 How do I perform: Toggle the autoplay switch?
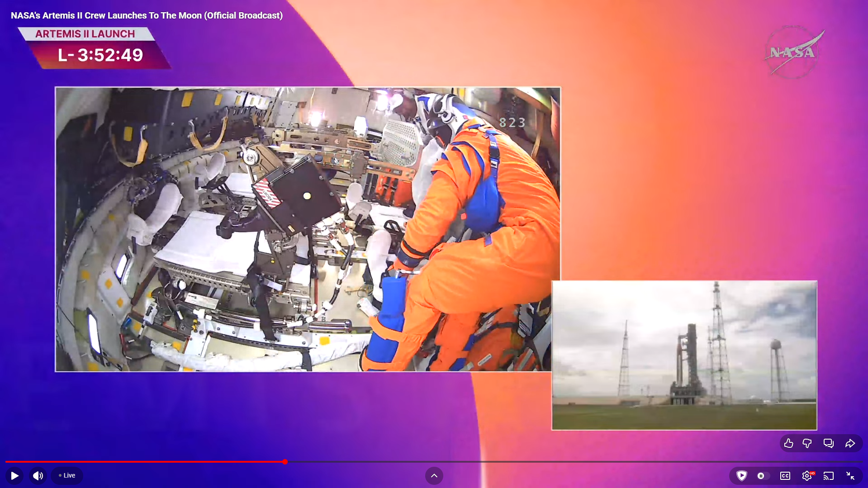[x=764, y=476]
